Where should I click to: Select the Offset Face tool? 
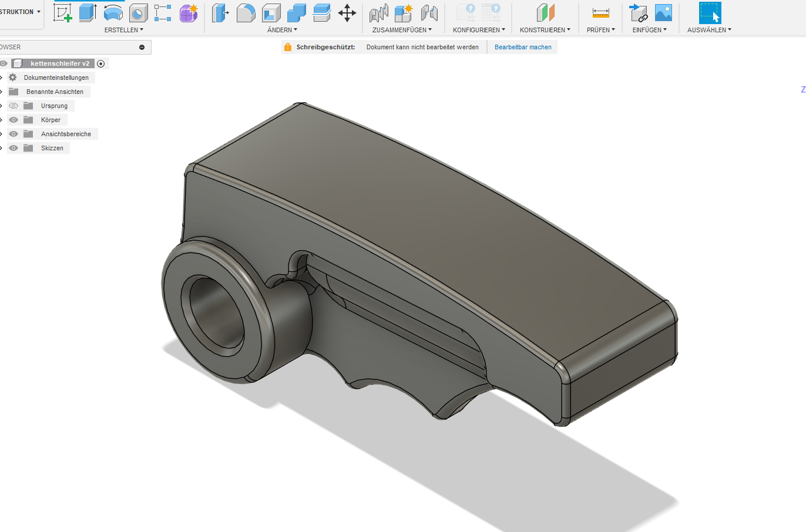(x=321, y=12)
